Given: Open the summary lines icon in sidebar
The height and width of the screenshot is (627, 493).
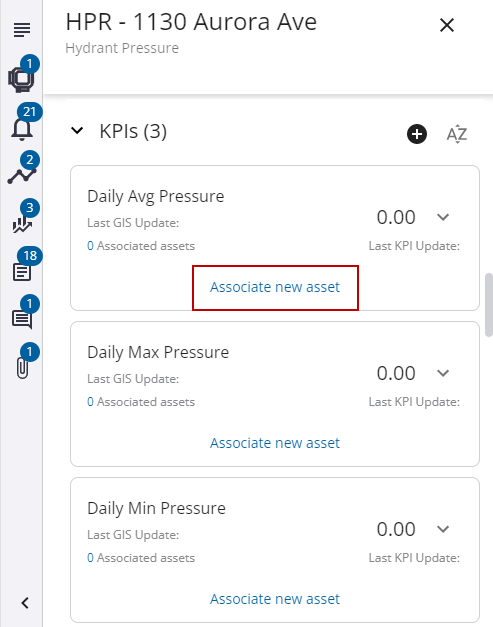Looking at the screenshot, I should pyautogui.click(x=22, y=30).
